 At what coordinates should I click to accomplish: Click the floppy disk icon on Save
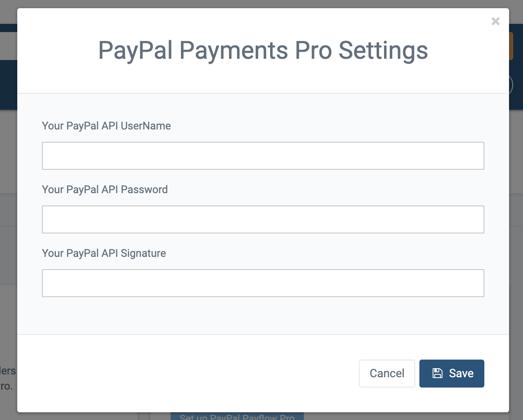coord(437,373)
